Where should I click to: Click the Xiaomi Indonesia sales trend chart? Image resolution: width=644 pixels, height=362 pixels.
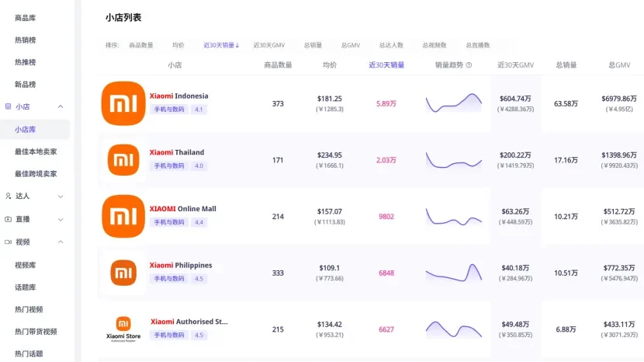point(453,103)
